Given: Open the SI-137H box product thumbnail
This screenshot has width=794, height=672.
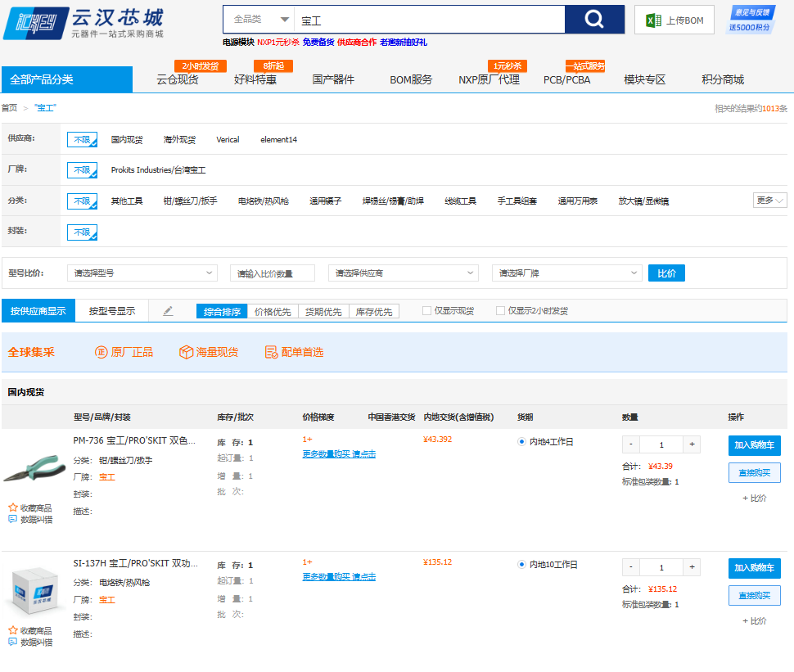Looking at the screenshot, I should tap(34, 593).
